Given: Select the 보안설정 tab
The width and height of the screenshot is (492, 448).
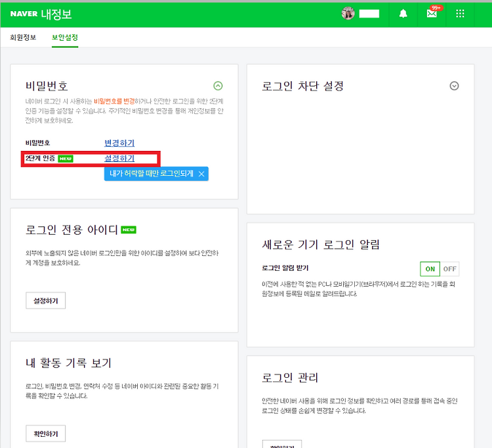Looking at the screenshot, I should [65, 37].
